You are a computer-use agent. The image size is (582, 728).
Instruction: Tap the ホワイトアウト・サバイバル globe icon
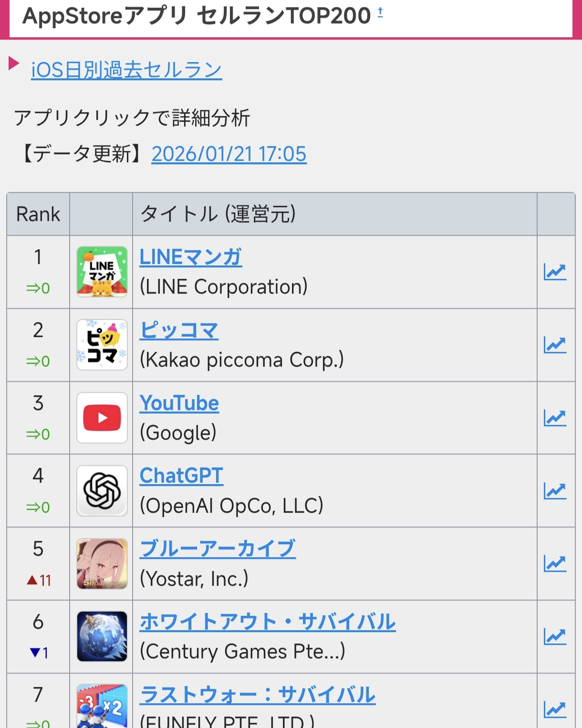(x=102, y=636)
